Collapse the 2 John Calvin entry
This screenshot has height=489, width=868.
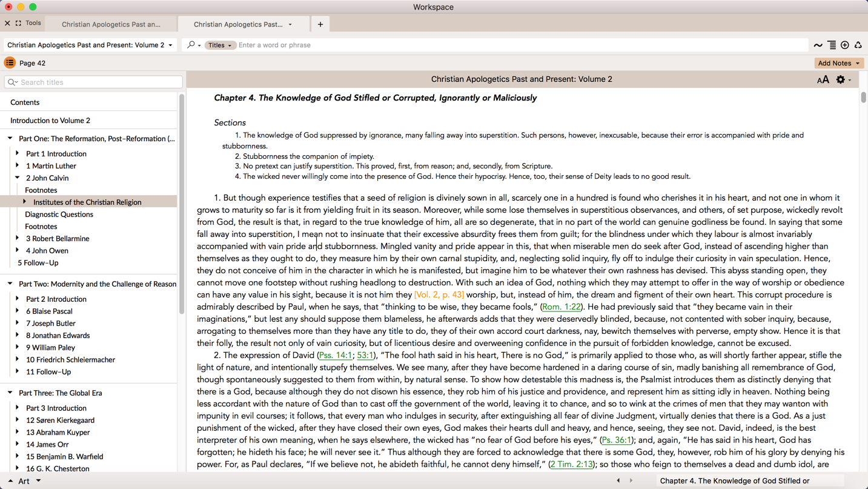(x=18, y=178)
